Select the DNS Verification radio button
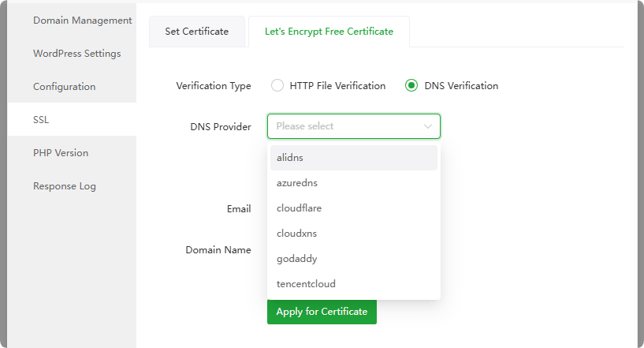Viewport: 644px width, 348px height. [x=411, y=85]
